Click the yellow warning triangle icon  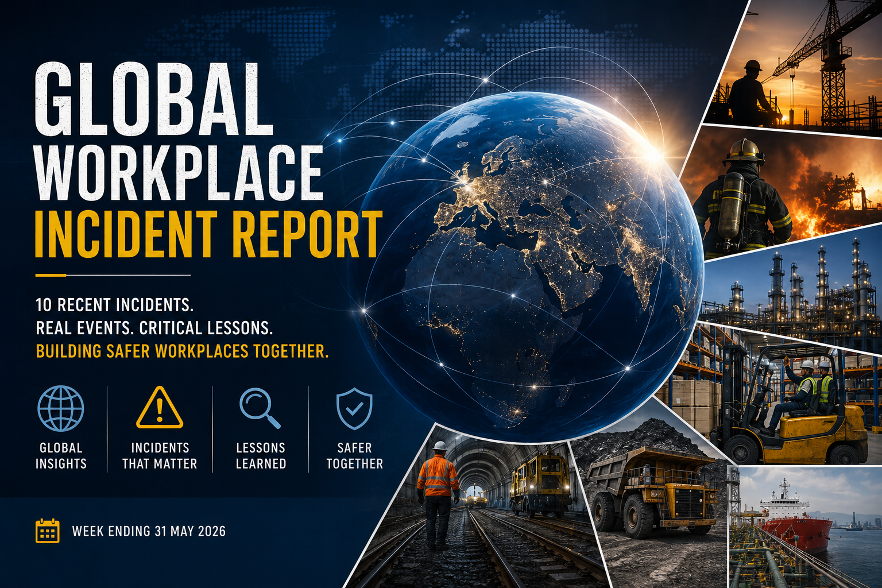(160, 408)
